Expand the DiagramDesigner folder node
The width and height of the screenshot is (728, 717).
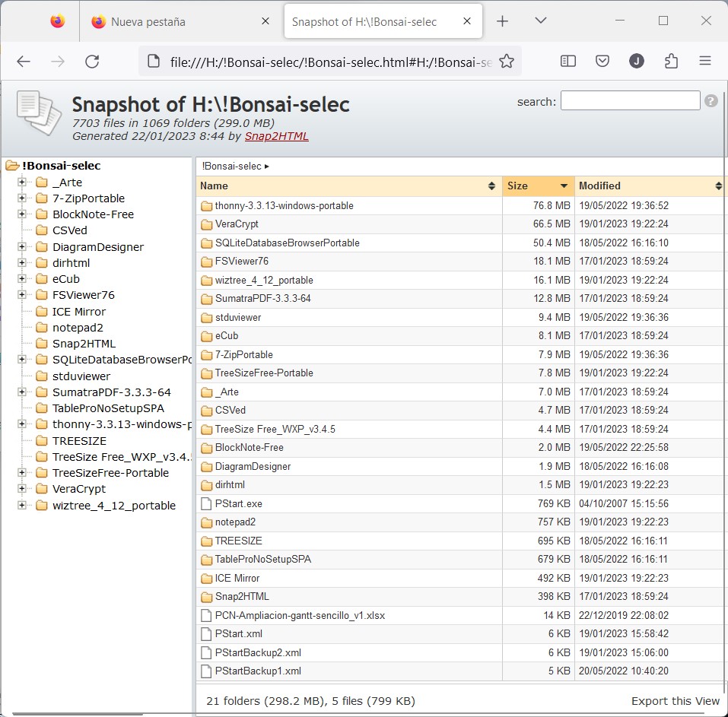tap(22, 247)
